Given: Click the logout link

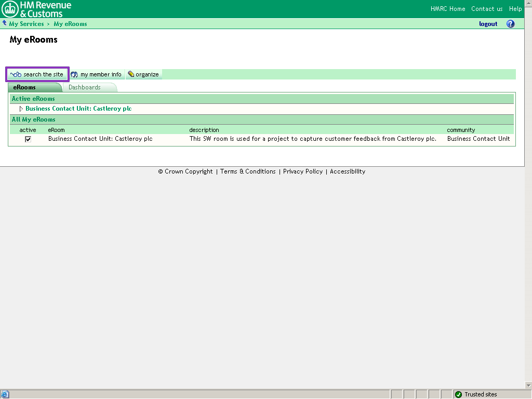Looking at the screenshot, I should coord(488,24).
